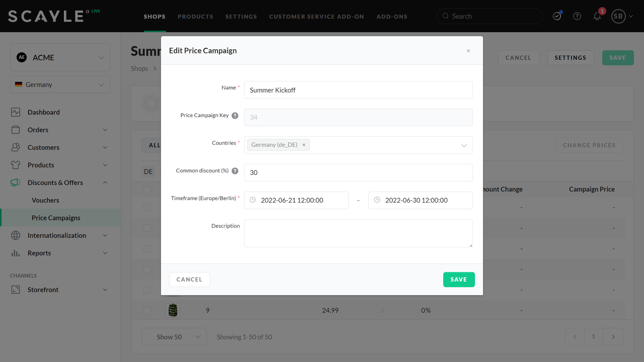Click the notification bell icon
644x362 pixels.
pos(597,16)
